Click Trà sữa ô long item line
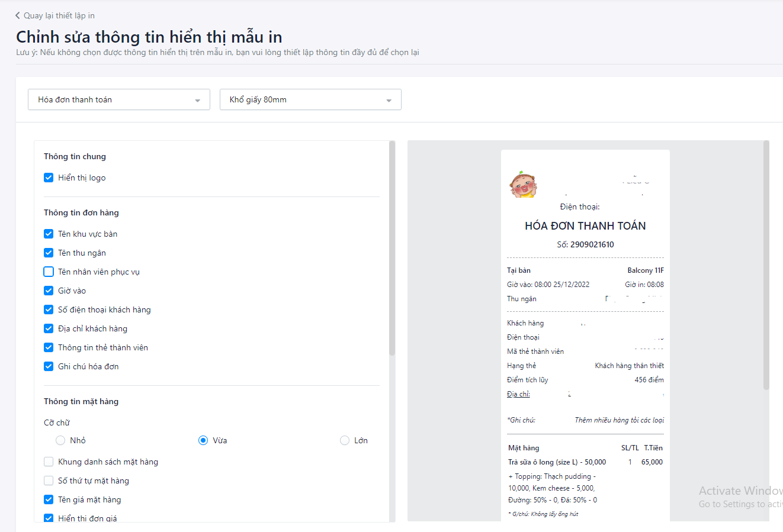This screenshot has height=532, width=783. pyautogui.click(x=557, y=462)
